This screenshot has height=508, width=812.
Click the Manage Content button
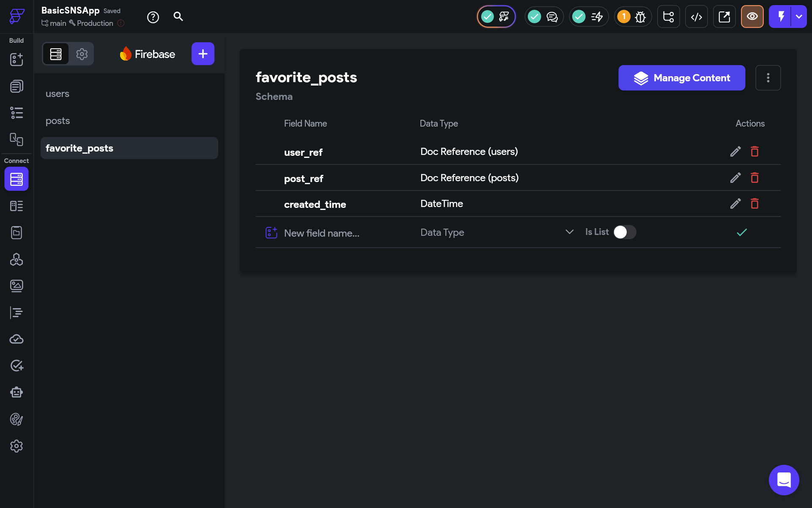(681, 78)
